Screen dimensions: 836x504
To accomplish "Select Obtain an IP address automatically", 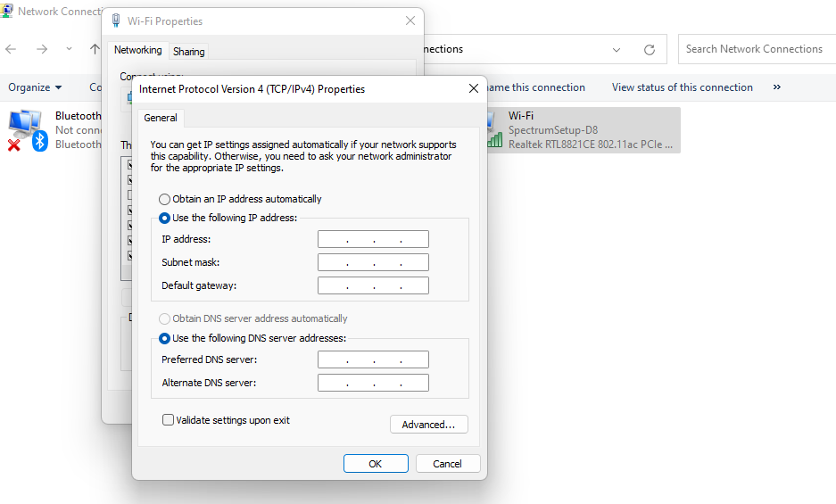I will click(x=164, y=200).
